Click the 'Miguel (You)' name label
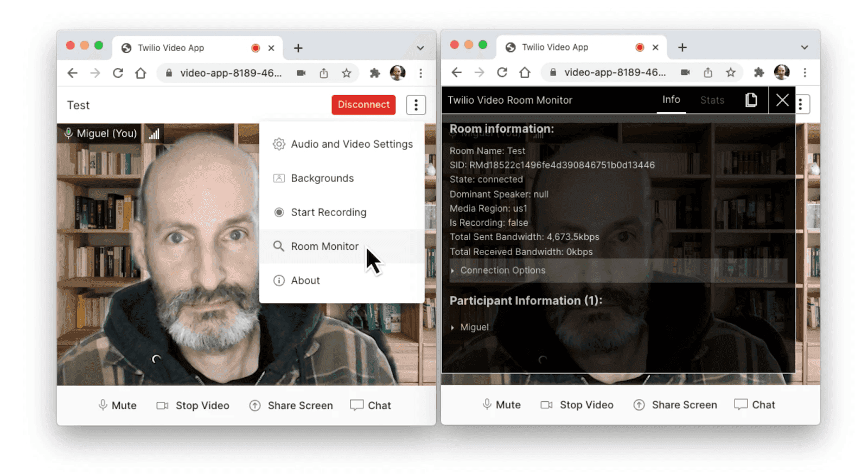 coord(106,134)
